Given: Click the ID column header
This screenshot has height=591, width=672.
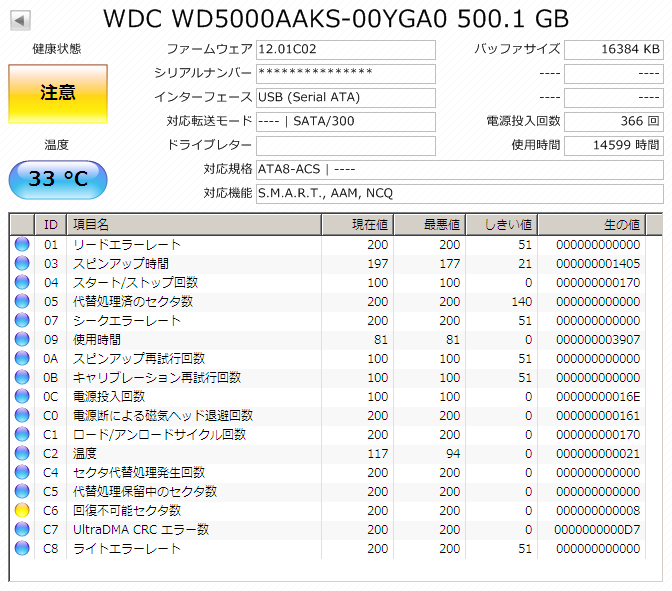Looking at the screenshot, I should 51,225.
